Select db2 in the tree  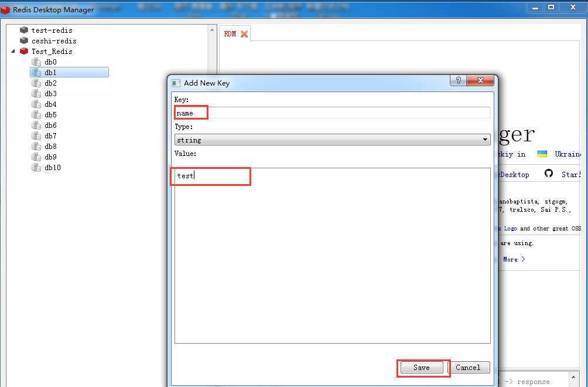coord(50,83)
